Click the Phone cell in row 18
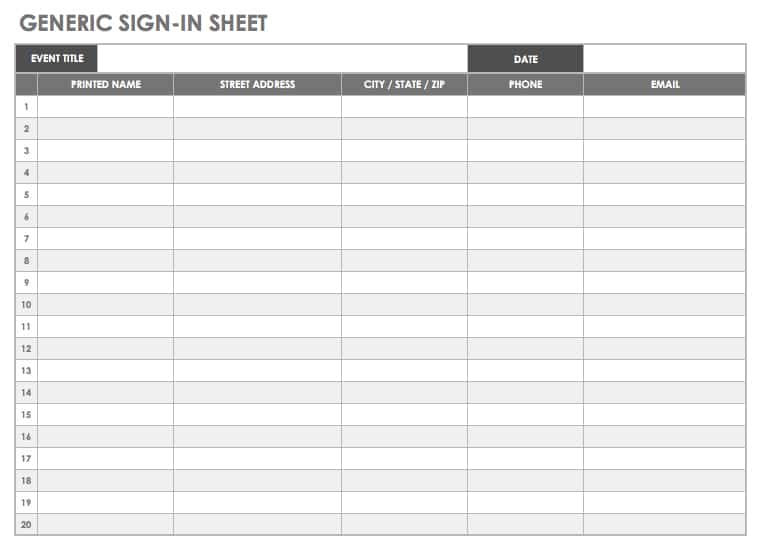Viewport: 767px width, 551px height. [525, 481]
